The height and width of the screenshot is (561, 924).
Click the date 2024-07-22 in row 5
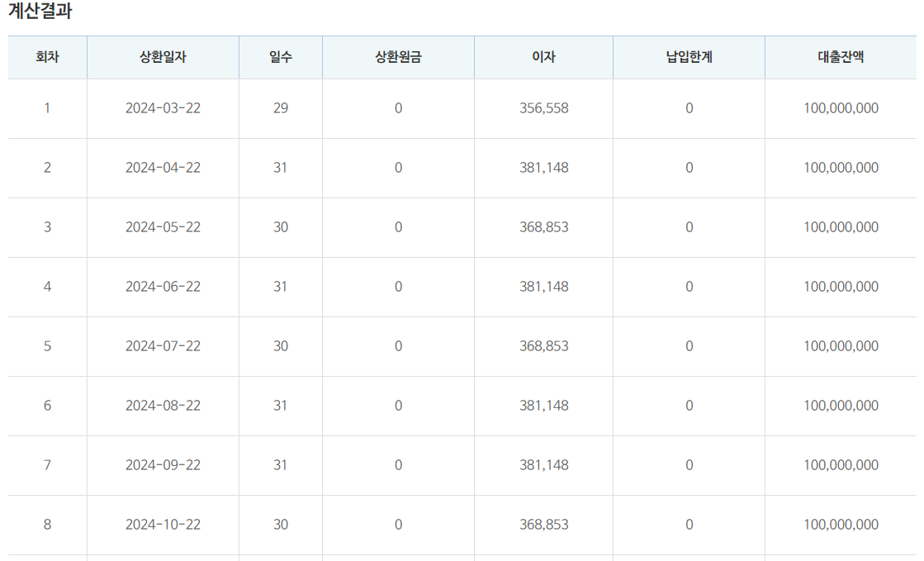pos(162,346)
